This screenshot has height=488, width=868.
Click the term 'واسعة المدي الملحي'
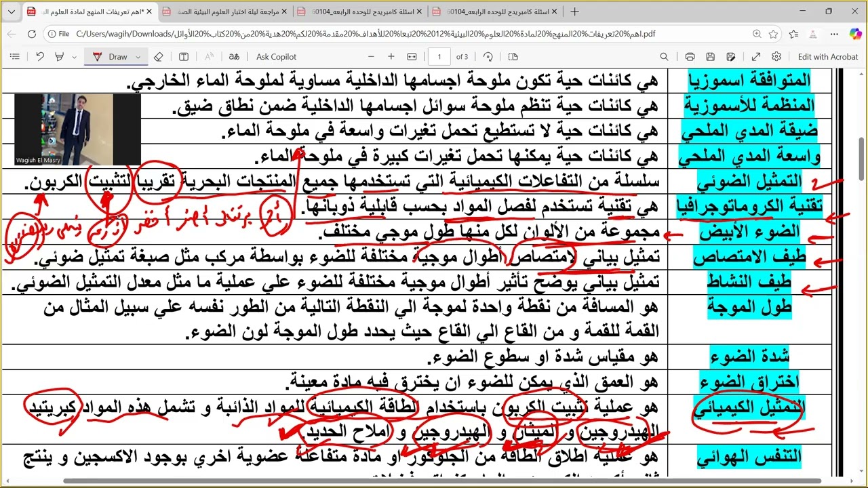tap(749, 156)
